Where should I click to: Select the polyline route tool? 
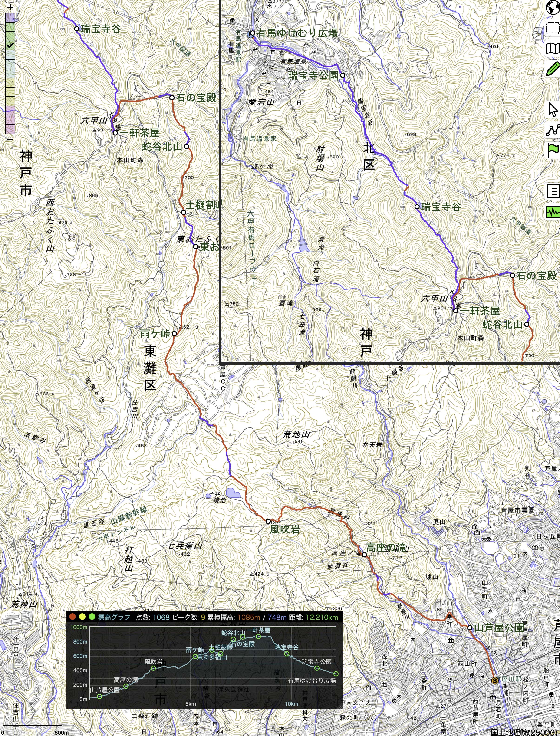click(553, 130)
